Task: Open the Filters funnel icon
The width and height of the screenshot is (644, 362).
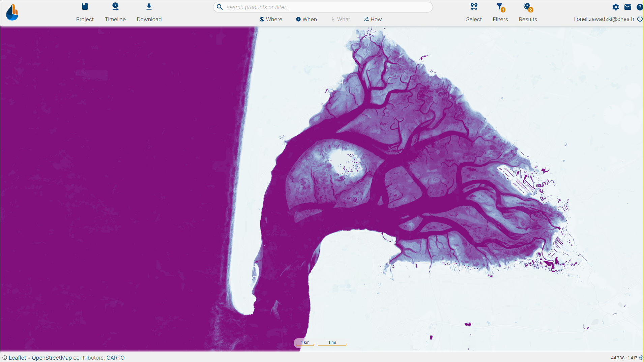Action: 500,7
